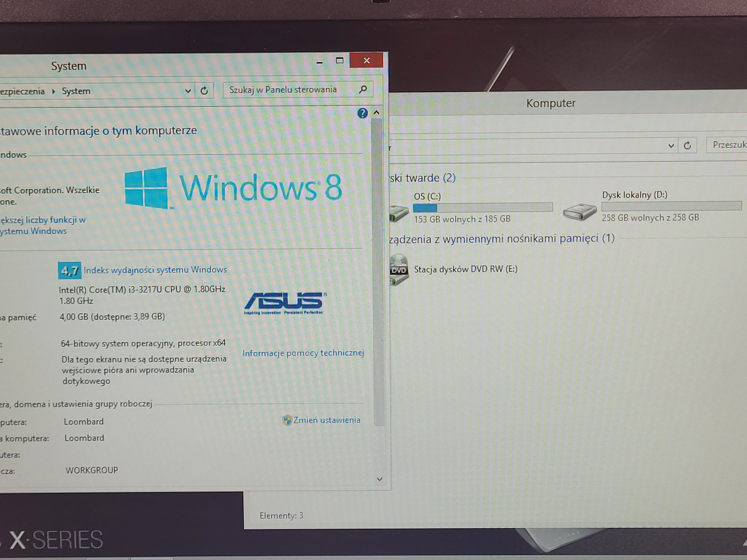The image size is (747, 560).
Task: Click the Komputer window title
Action: tap(551, 103)
